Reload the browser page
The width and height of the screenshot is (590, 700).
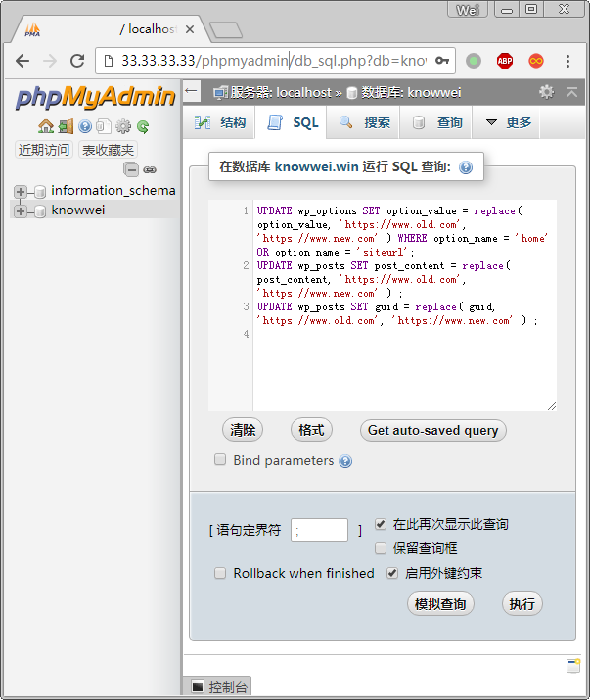(x=77, y=61)
